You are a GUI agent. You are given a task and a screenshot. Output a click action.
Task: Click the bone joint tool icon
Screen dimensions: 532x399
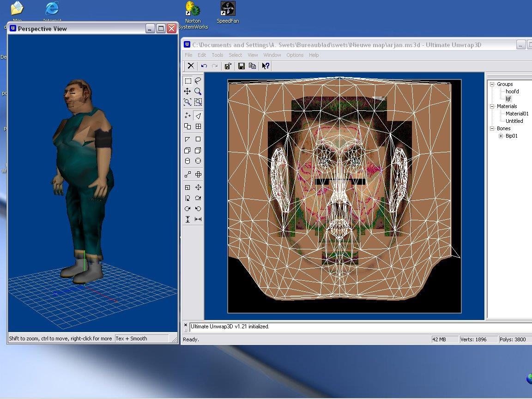pos(187,175)
